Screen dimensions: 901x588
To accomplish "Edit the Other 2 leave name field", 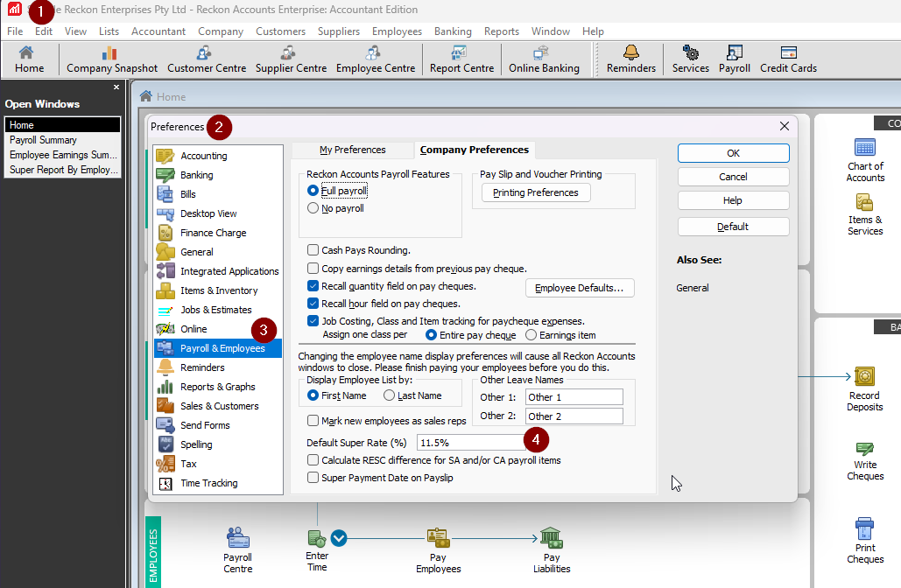I will coord(574,416).
